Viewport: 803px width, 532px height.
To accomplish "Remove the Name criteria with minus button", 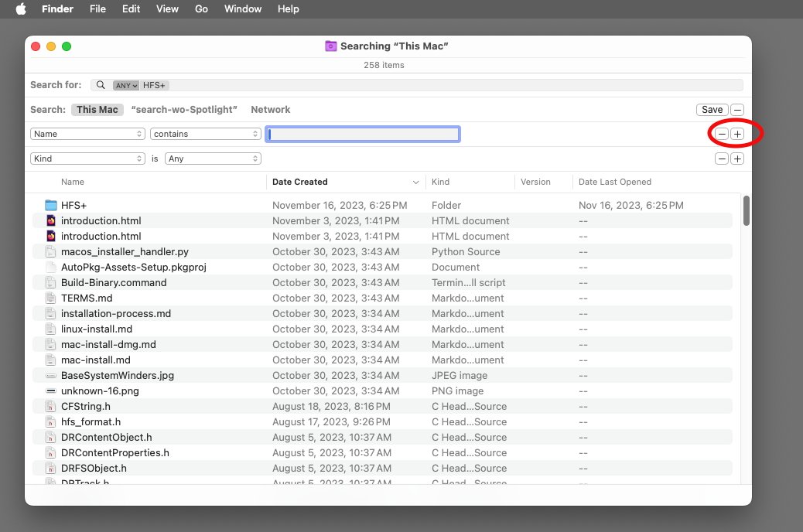I will [x=722, y=134].
